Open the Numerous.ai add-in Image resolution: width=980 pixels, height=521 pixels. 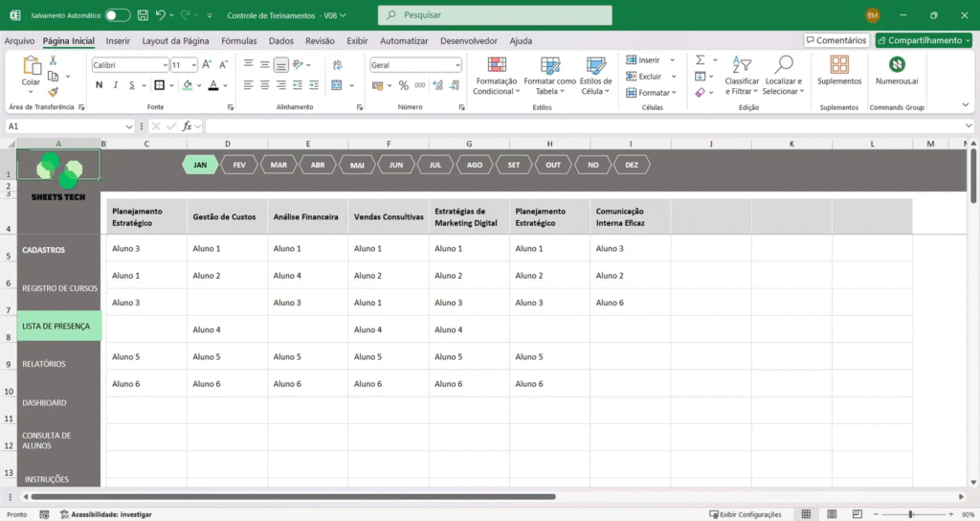coord(897,65)
